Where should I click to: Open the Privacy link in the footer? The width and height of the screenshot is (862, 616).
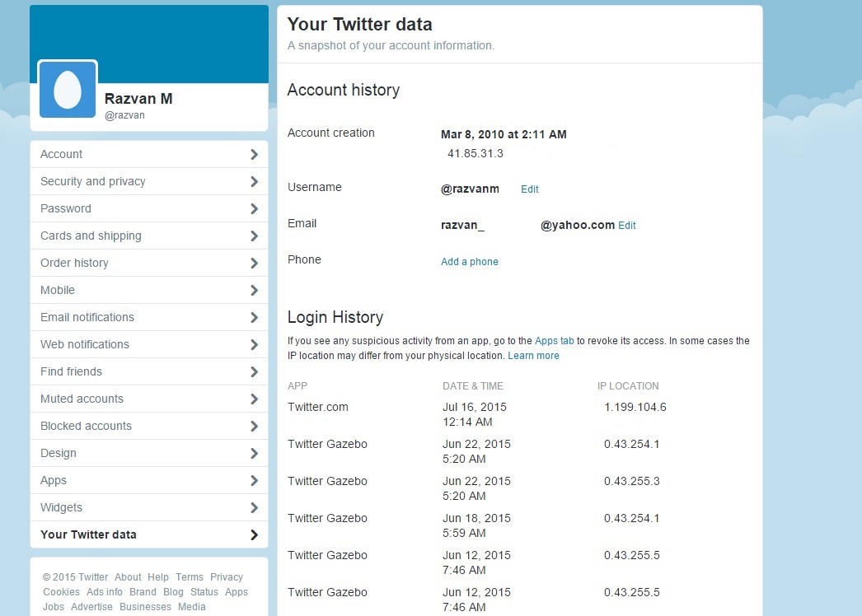[226, 576]
